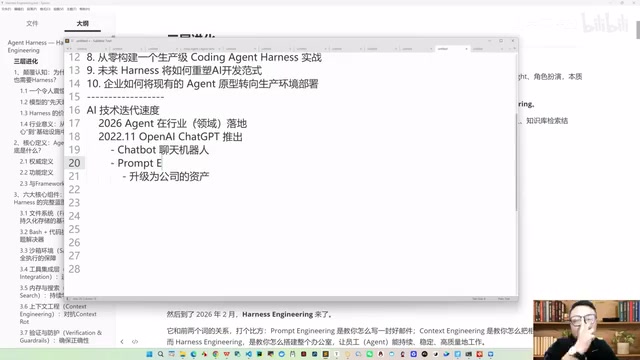
Task: Go to outline item 3.1 文件系统
Action: click(42, 217)
